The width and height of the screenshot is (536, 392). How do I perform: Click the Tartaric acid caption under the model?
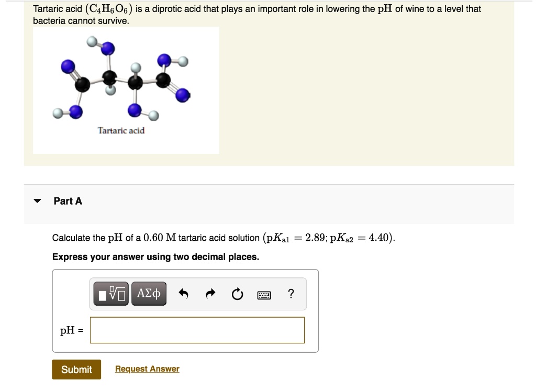pos(121,130)
